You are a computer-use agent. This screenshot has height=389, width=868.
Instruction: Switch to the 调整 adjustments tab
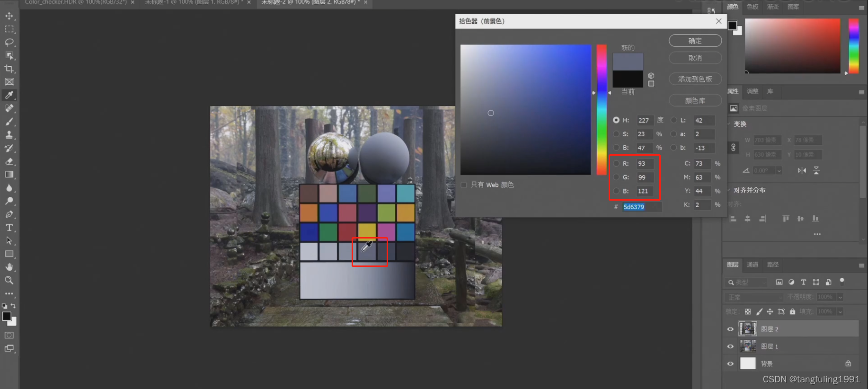tap(753, 91)
